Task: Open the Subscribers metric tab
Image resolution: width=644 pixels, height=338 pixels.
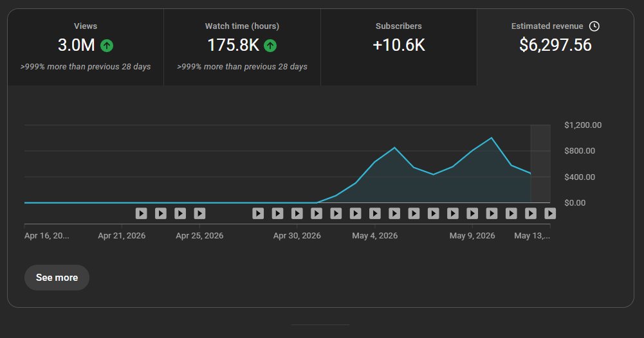Action: (398, 47)
